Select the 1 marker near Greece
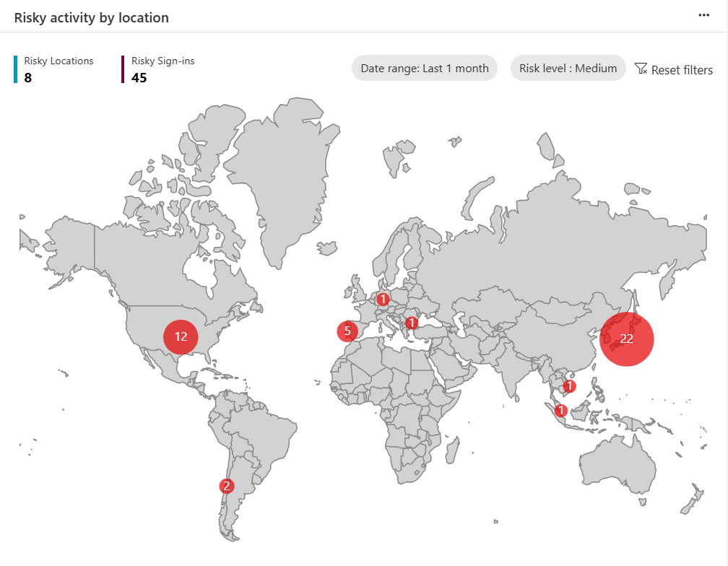Viewport: 728px width, 566px height. pyautogui.click(x=412, y=323)
